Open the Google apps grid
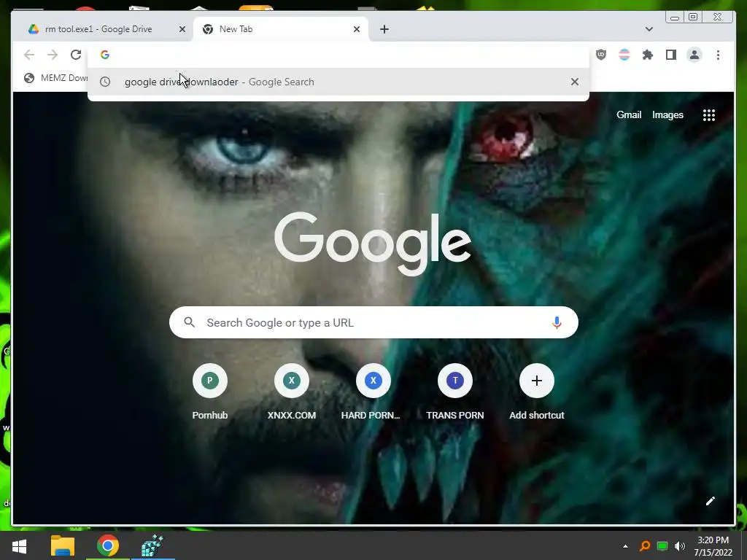The height and width of the screenshot is (560, 747). click(x=709, y=114)
